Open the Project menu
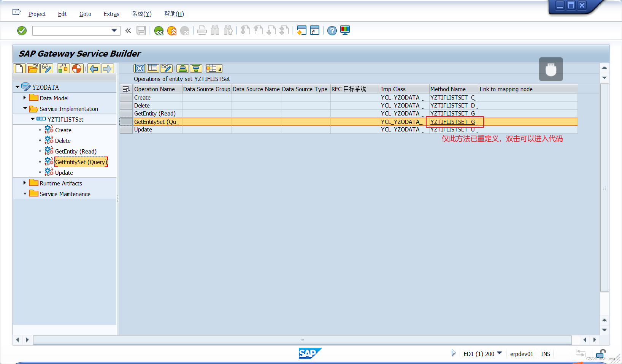This screenshot has width=622, height=364. [x=37, y=14]
